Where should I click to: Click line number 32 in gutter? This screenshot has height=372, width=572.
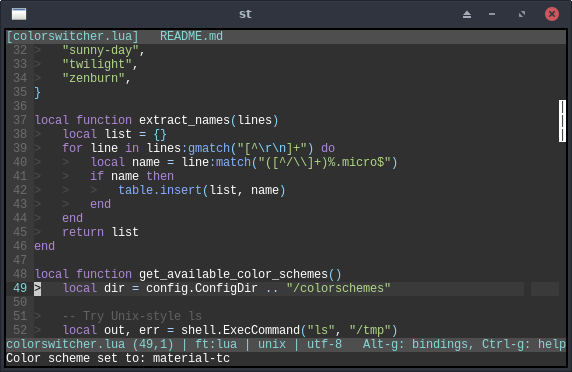click(x=20, y=50)
